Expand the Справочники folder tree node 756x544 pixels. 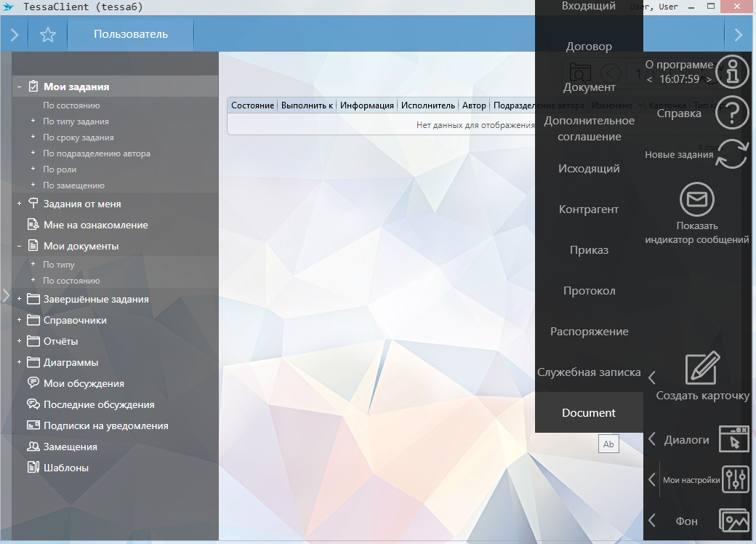pyautogui.click(x=20, y=320)
